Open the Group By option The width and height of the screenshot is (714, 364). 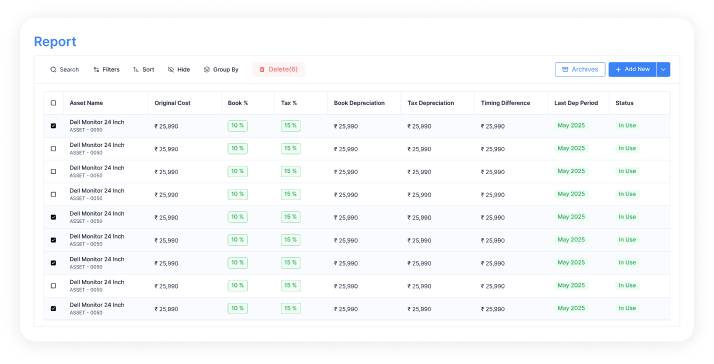(221, 70)
